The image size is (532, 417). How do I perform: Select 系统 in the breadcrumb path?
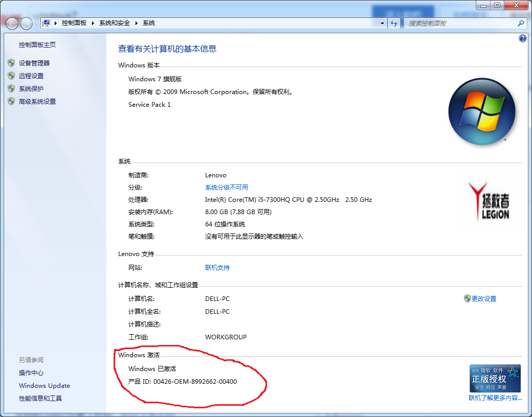pyautogui.click(x=149, y=23)
